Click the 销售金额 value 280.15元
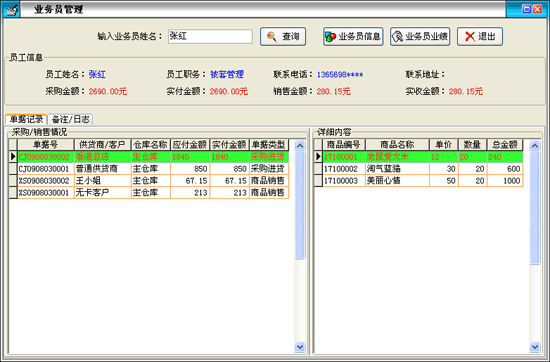The width and height of the screenshot is (550, 362). pos(333,92)
